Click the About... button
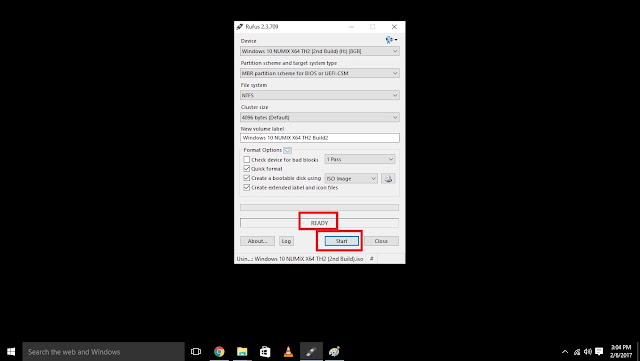Image resolution: width=640 pixels, height=361 pixels. (257, 241)
